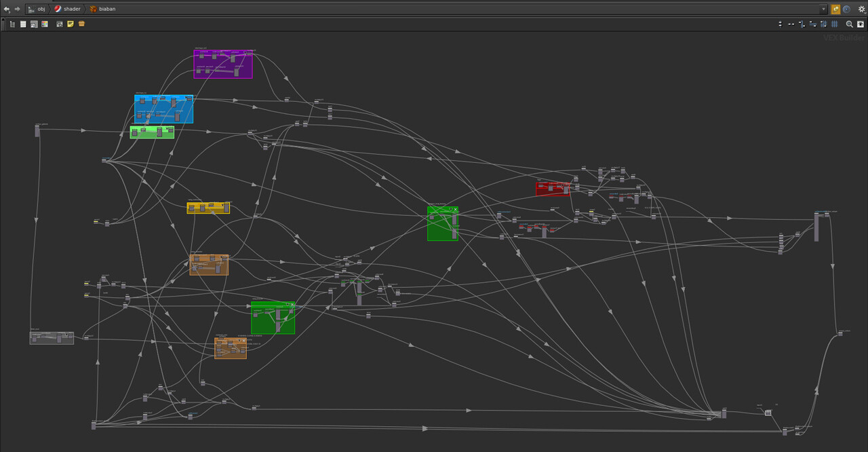Switch to list mode icon
868x452 pixels.
(23, 24)
